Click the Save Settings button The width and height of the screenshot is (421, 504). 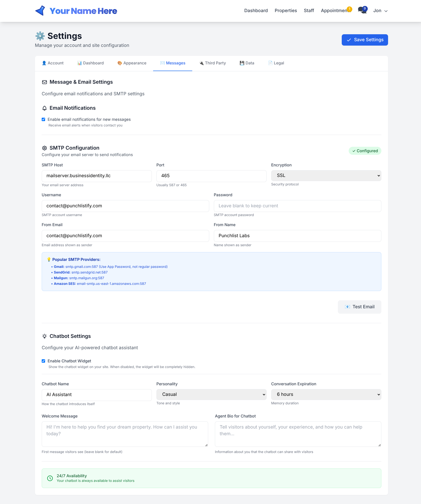pyautogui.click(x=365, y=40)
